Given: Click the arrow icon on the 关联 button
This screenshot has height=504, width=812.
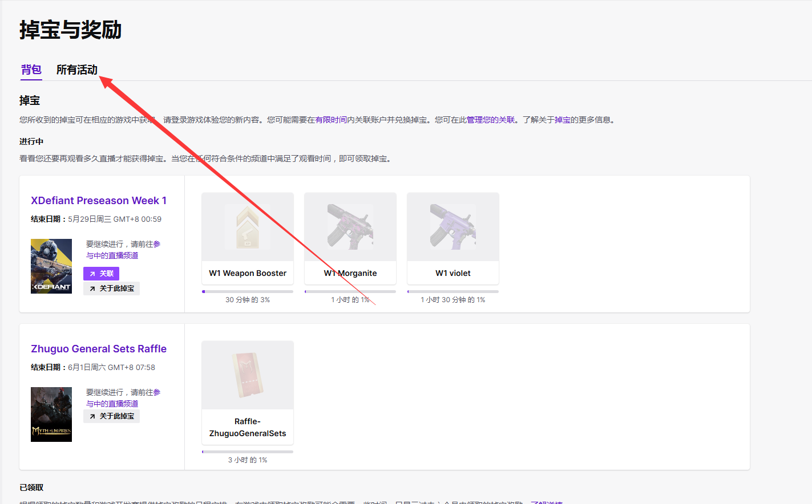Looking at the screenshot, I should (x=92, y=274).
